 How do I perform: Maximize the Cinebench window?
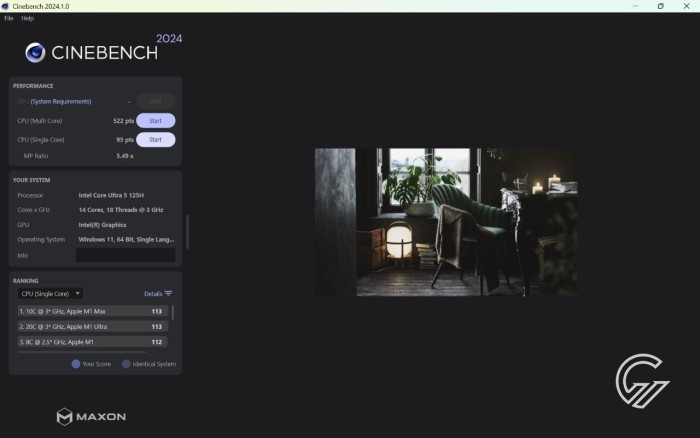coord(661,6)
